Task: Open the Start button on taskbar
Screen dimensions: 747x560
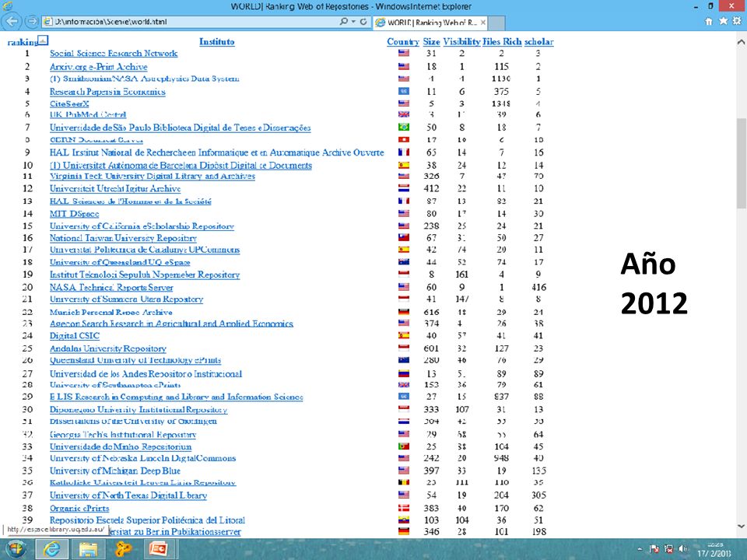Action: 16,549
